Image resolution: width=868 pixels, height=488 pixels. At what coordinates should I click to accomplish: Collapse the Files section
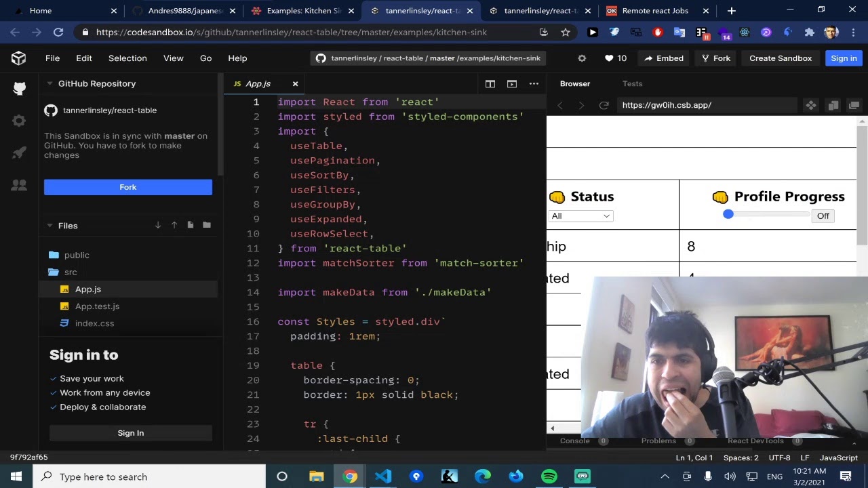click(x=50, y=225)
